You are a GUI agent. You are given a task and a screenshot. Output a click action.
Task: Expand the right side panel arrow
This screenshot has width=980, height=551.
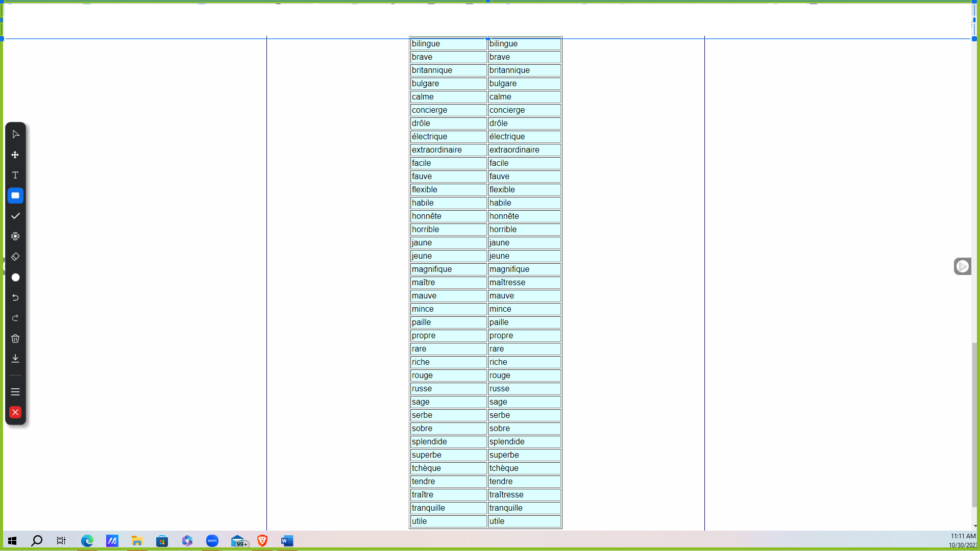click(962, 266)
